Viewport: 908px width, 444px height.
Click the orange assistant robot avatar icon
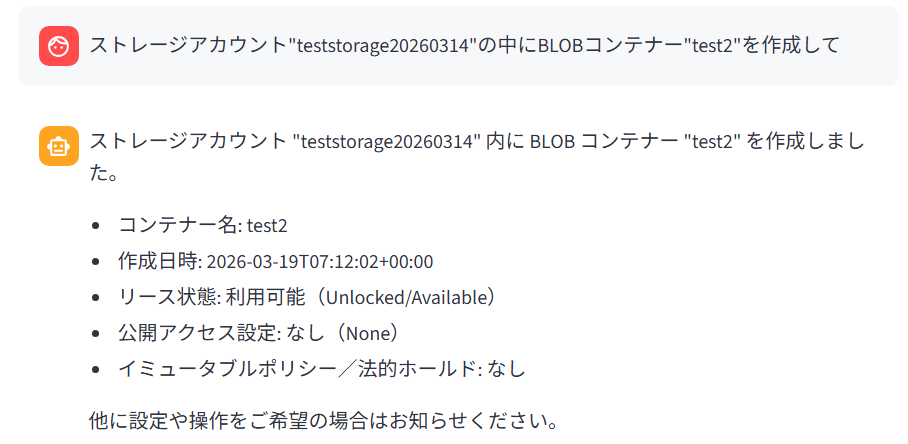59,146
